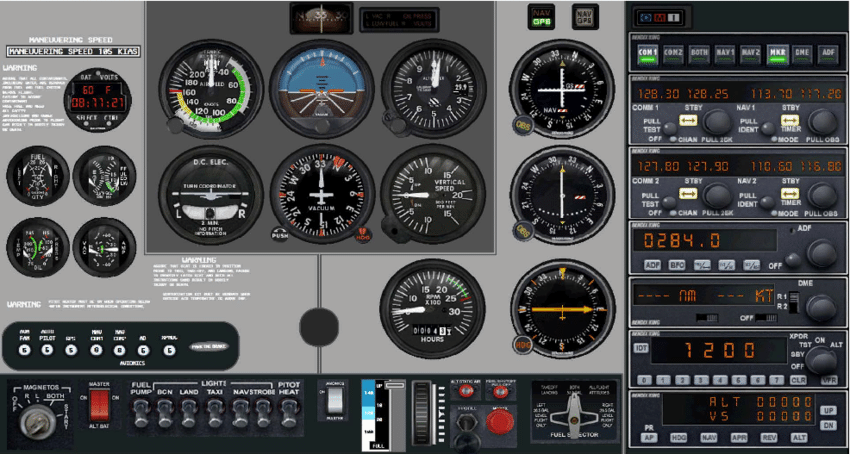Flip the BCN beacon light switch
Screen dimensions: 850x454
165,413
